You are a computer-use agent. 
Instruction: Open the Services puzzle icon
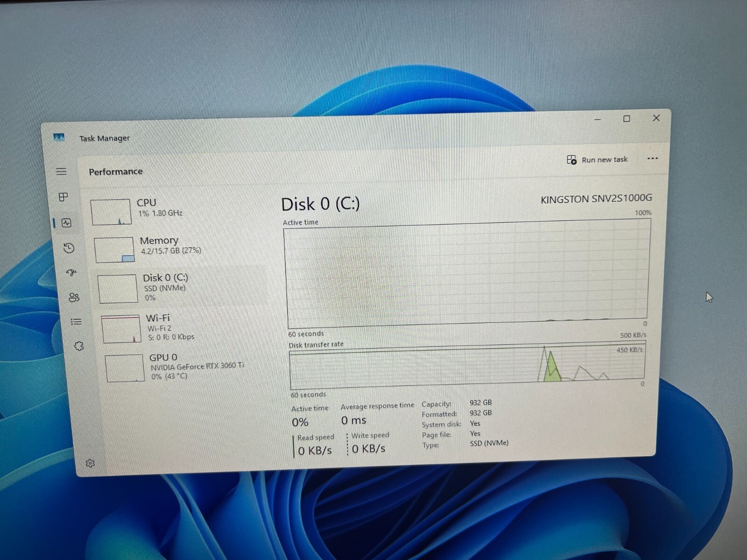[79, 346]
